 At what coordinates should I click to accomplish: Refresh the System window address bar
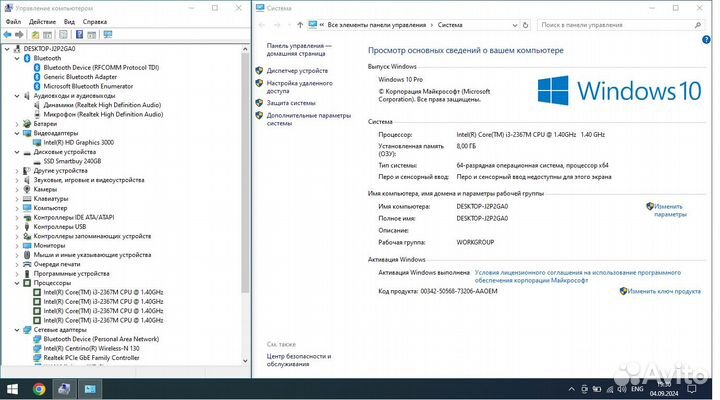526,25
